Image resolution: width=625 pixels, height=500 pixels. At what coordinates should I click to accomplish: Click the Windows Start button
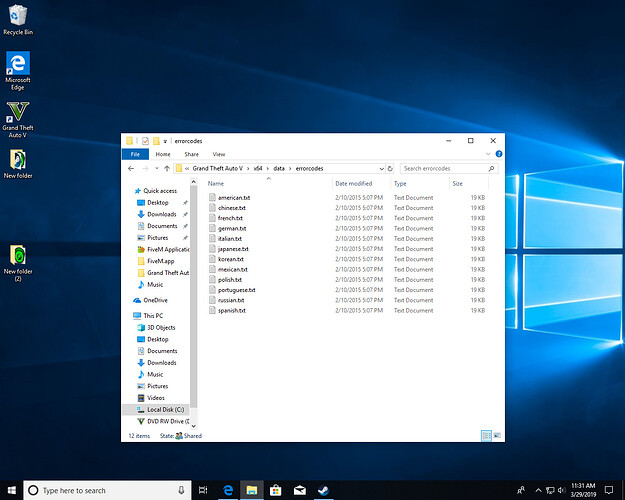click(x=12, y=490)
